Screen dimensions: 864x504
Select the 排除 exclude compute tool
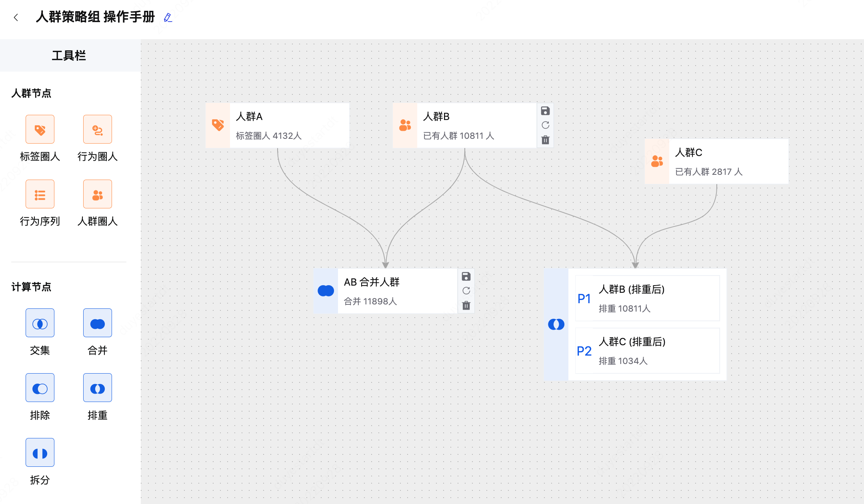pos(40,388)
